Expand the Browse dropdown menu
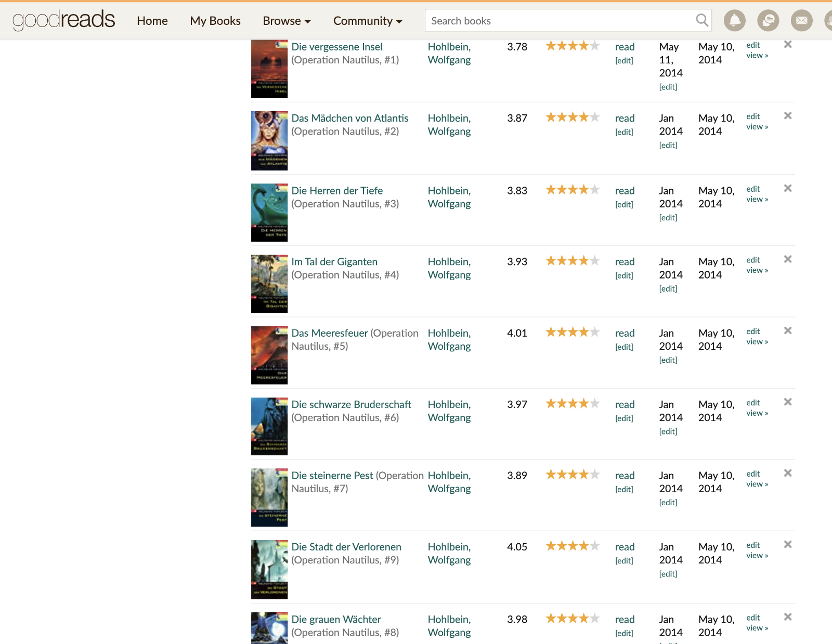Viewport: 832px width, 644px height. point(287,21)
